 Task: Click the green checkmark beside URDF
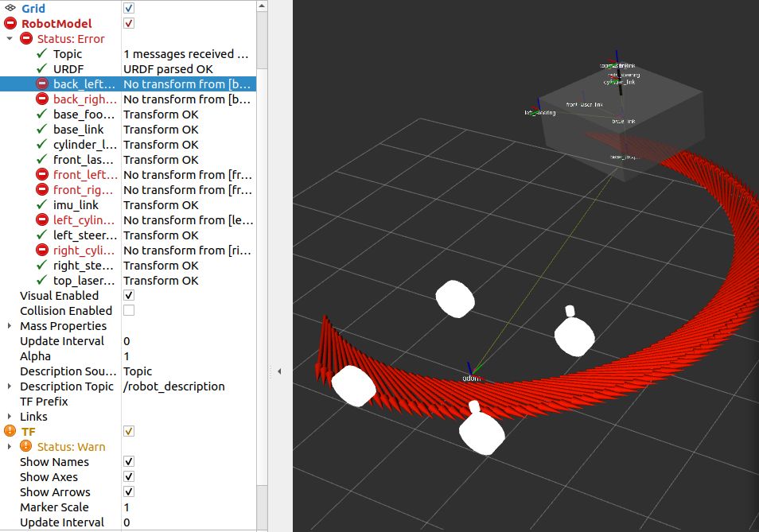coord(42,68)
